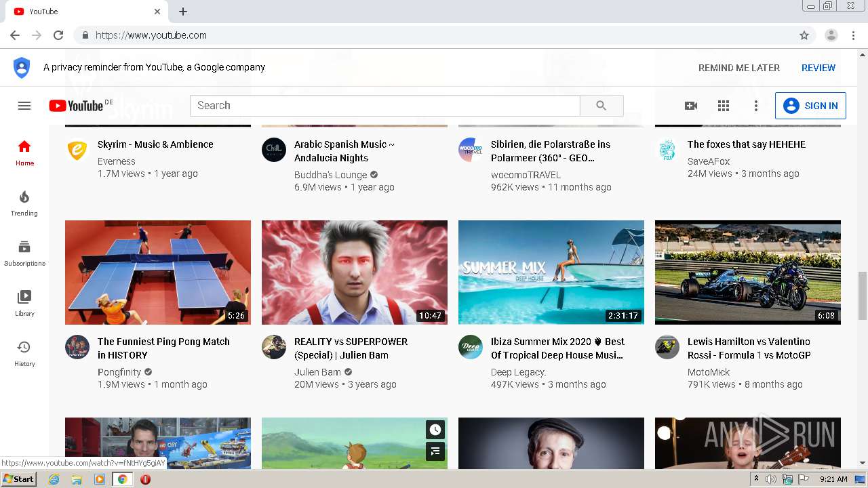Bookmark this page with the star icon
868x488 pixels.
coord(804,35)
